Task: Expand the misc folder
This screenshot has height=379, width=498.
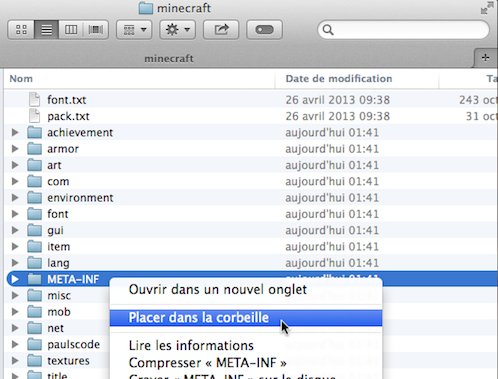Action: [x=15, y=295]
